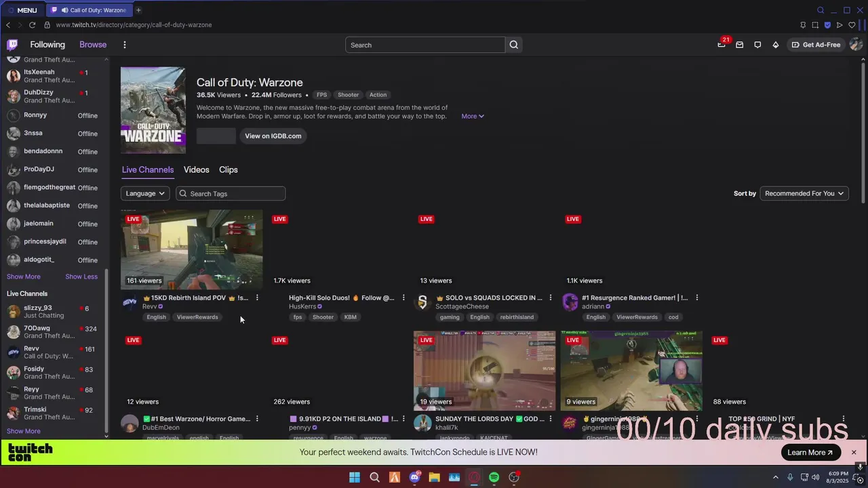Image resolution: width=868 pixels, height=488 pixels.
Task: Open ItsXeenah in the followed channels sidebar
Action: tap(56, 76)
